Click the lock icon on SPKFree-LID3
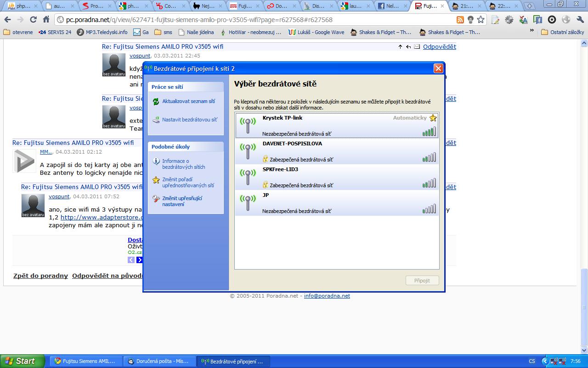The image size is (588, 368). [265, 185]
